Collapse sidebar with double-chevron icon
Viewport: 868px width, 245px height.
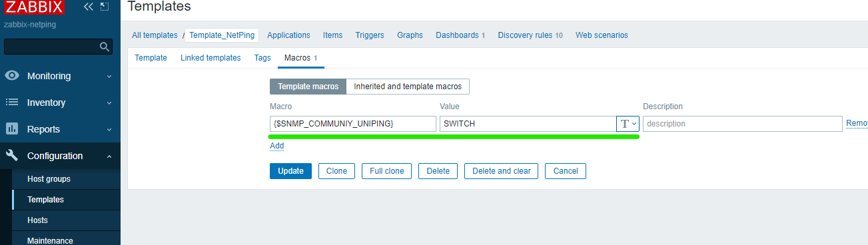tap(89, 7)
